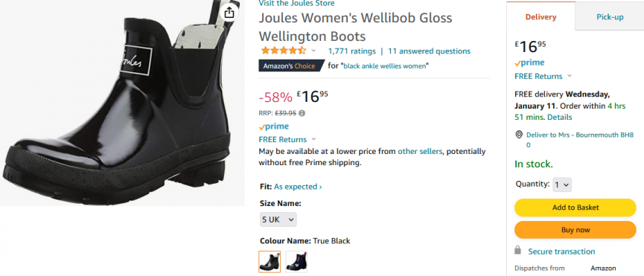Open the 11 answered questions link
Viewport: 644px width, 276px height.
pyautogui.click(x=429, y=51)
